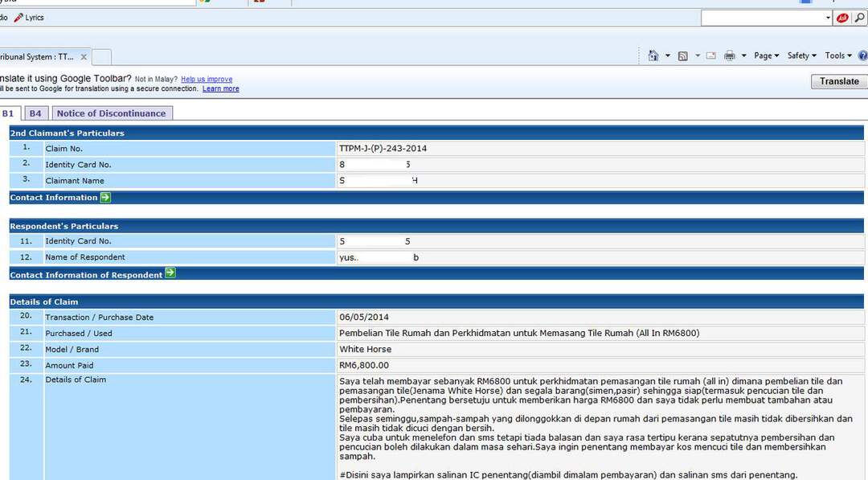Click the Print icon in the toolbar
The width and height of the screenshot is (868, 480).
[x=730, y=55]
